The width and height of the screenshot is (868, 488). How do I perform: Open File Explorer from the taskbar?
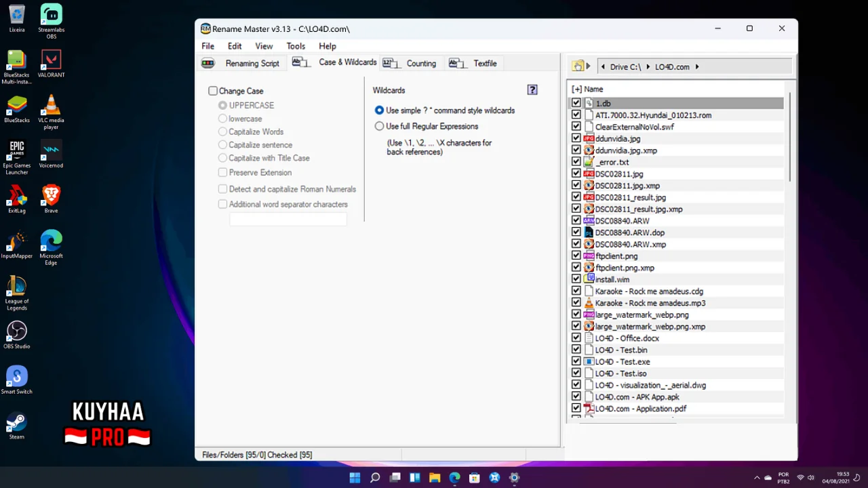click(435, 478)
